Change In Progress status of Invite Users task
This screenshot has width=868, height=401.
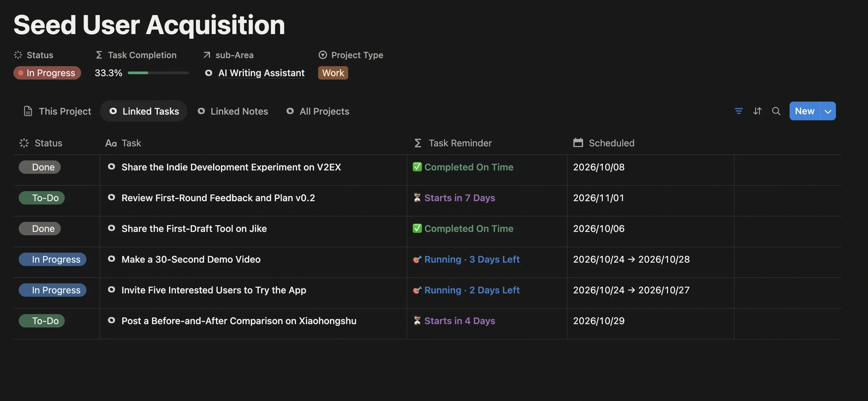(52, 290)
